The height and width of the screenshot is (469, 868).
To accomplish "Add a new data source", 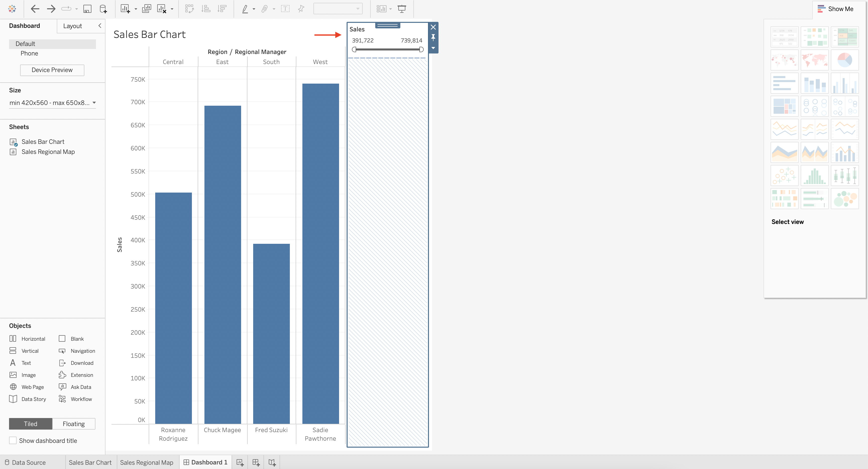I will click(103, 9).
